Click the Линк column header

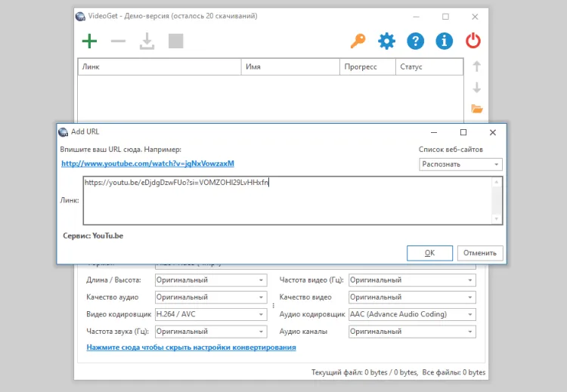click(x=159, y=67)
